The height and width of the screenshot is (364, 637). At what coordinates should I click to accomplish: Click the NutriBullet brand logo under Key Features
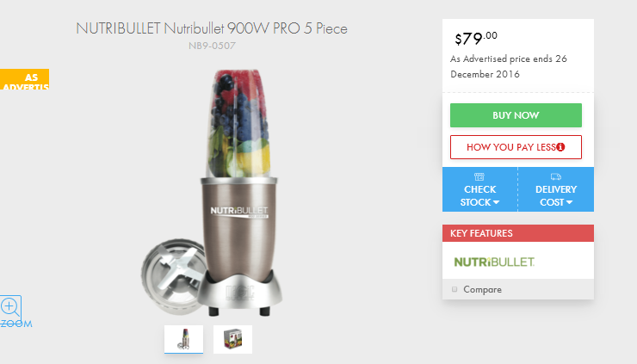(x=494, y=262)
